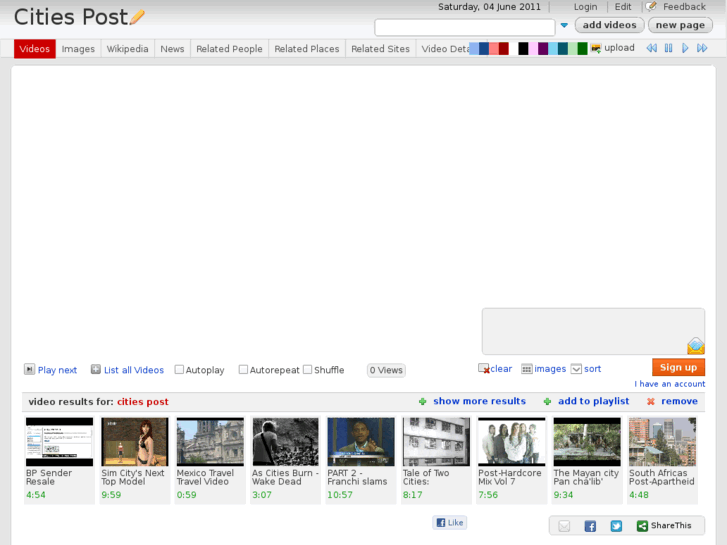
Task: Open the sort dropdown icon
Action: pos(576,369)
